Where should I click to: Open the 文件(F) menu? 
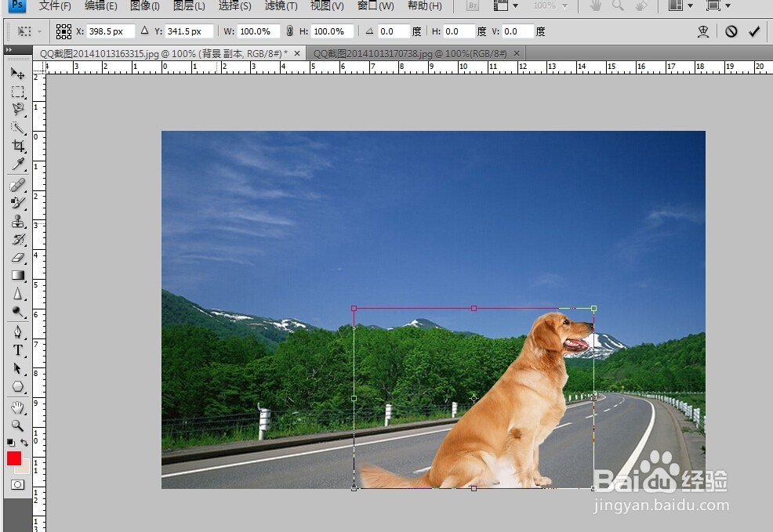pos(55,6)
